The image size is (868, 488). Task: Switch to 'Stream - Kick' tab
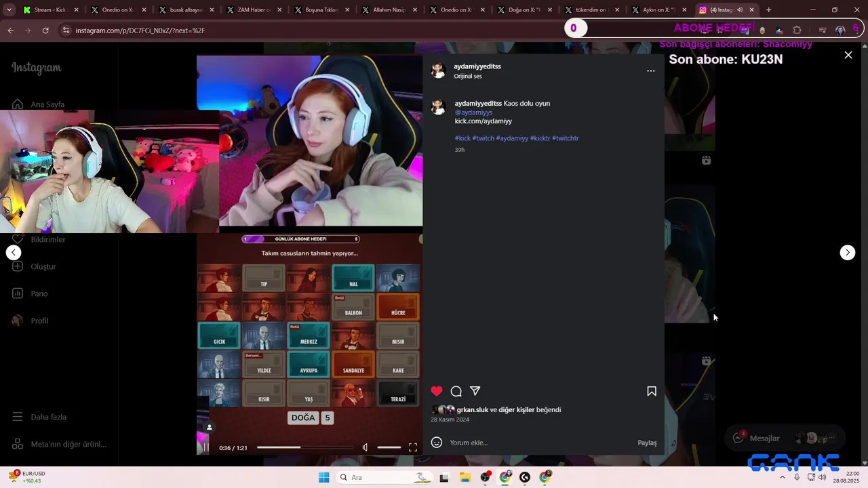(51, 10)
